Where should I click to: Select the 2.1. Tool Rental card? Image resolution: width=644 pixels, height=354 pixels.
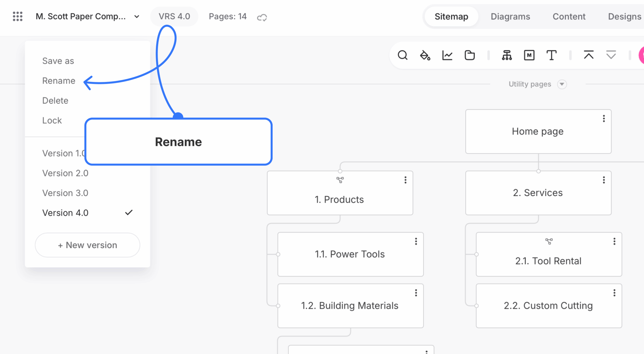pyautogui.click(x=549, y=254)
